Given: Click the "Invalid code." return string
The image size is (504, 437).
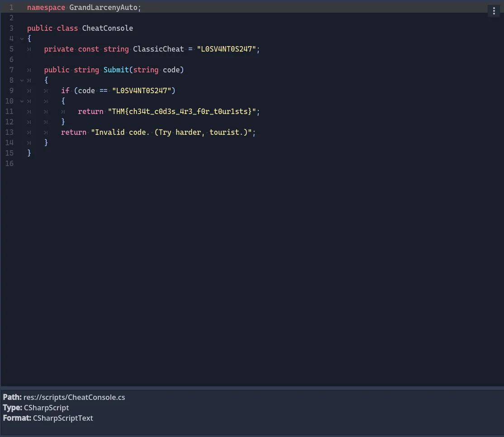Looking at the screenshot, I should point(171,133).
